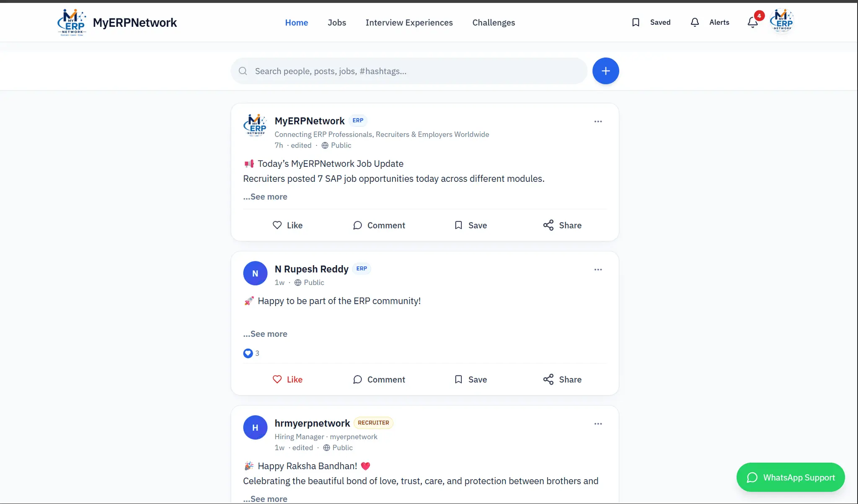Image resolution: width=858 pixels, height=504 pixels.
Task: Open Alerts in header
Action: (x=710, y=22)
